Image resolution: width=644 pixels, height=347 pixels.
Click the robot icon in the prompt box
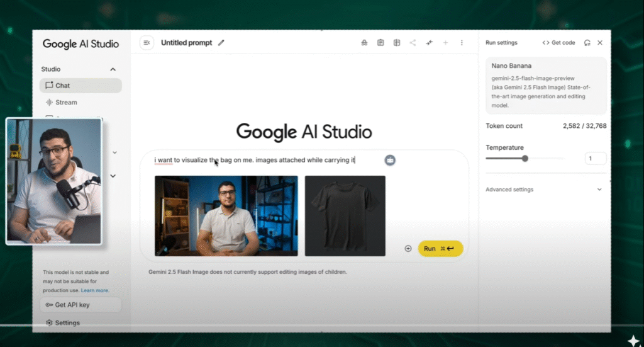pos(390,160)
